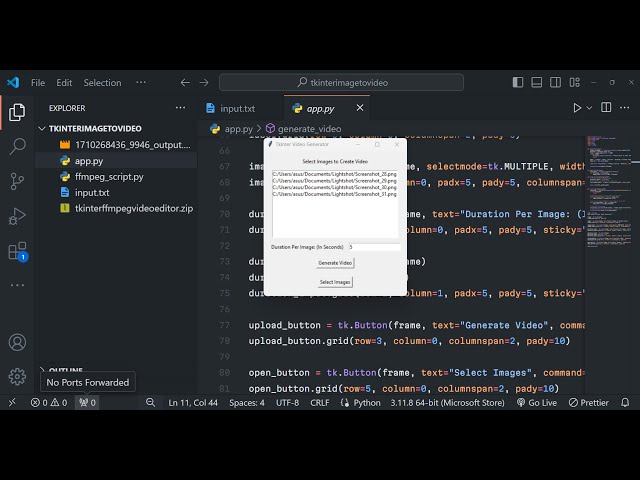Click Go Live in the status bar
The width and height of the screenshot is (640, 480).
536,402
